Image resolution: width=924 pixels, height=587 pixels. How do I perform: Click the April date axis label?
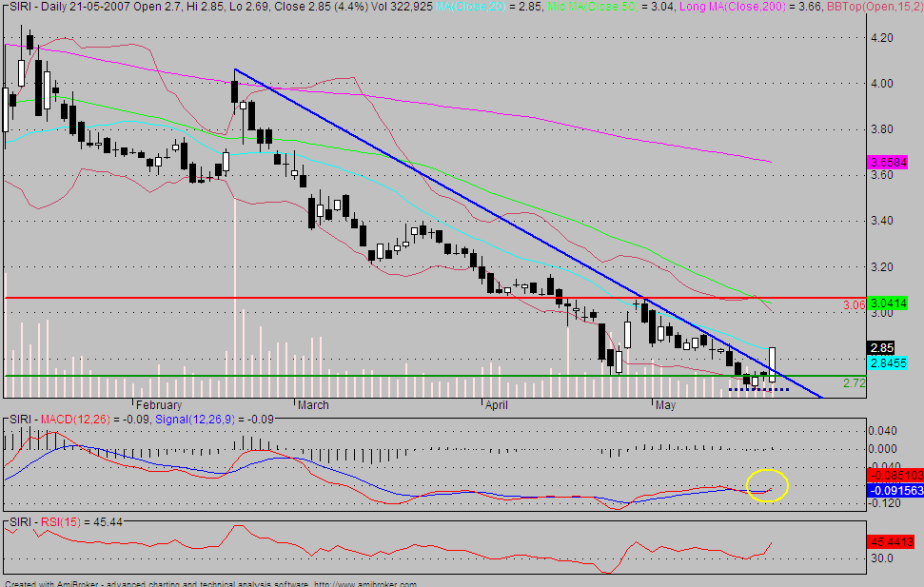496,405
